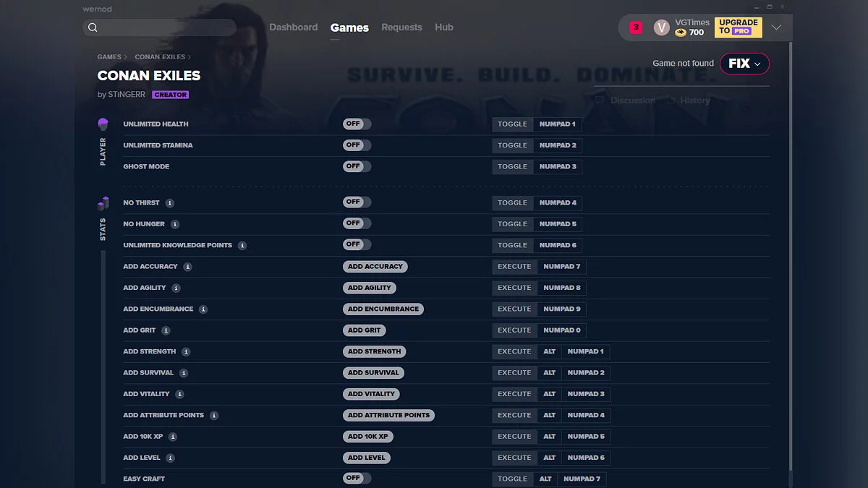
Task: Open the Discussion tab
Action: point(626,100)
